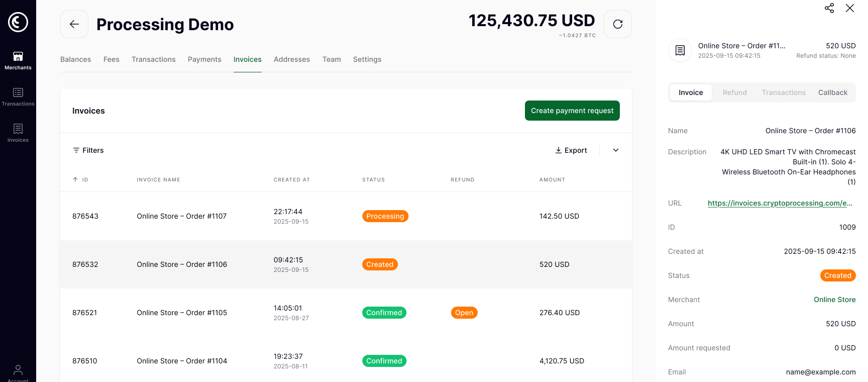Click invoice ID 876521
The height and width of the screenshot is (382, 868).
click(x=85, y=313)
